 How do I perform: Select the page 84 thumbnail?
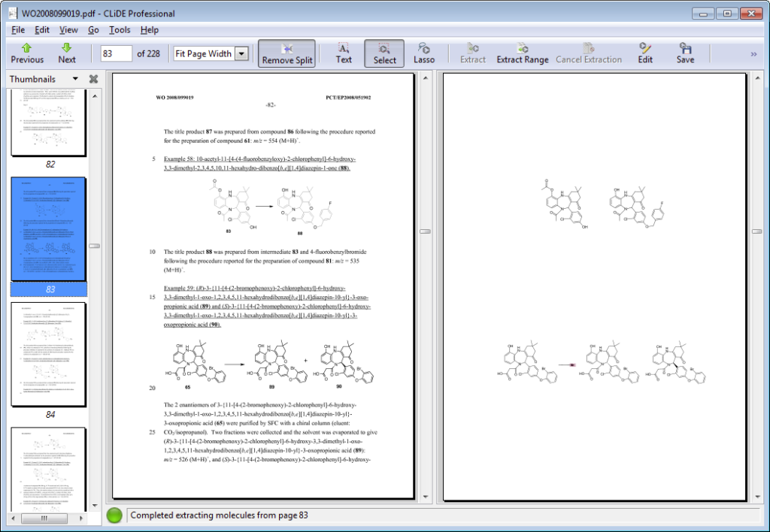[x=50, y=354]
